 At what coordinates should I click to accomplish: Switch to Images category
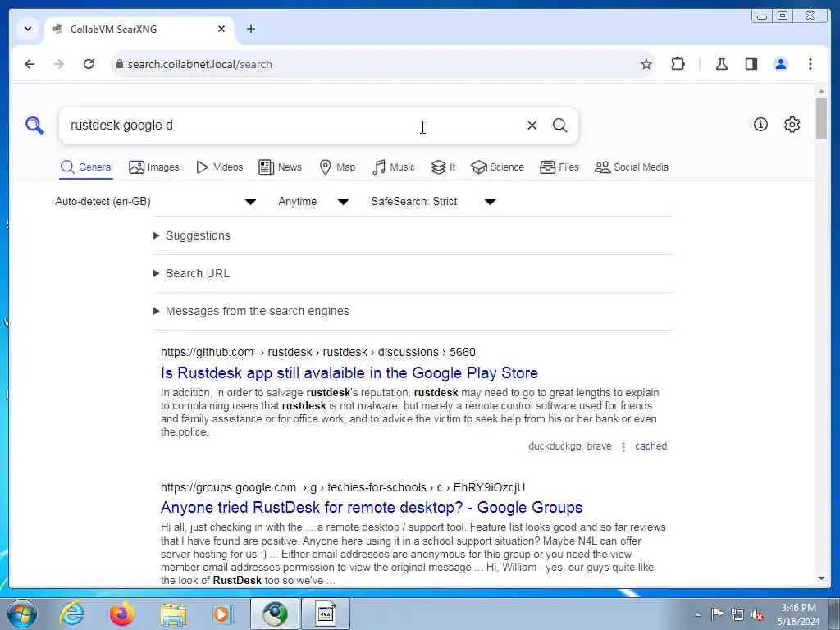pyautogui.click(x=154, y=167)
